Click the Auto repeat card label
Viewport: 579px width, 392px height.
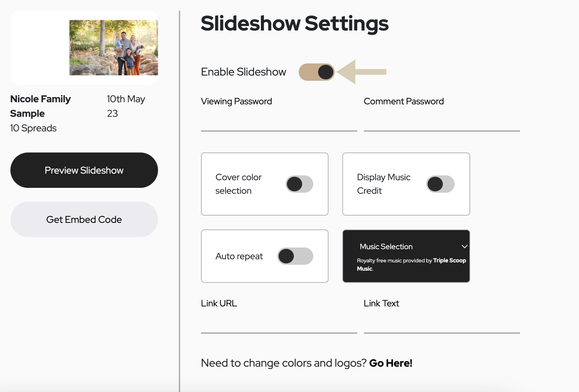(x=239, y=256)
